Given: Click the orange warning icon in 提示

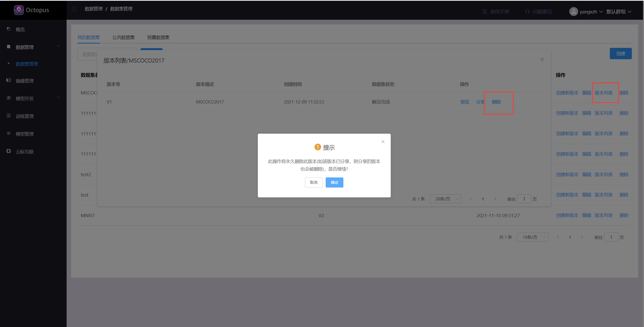Looking at the screenshot, I should click(x=318, y=147).
